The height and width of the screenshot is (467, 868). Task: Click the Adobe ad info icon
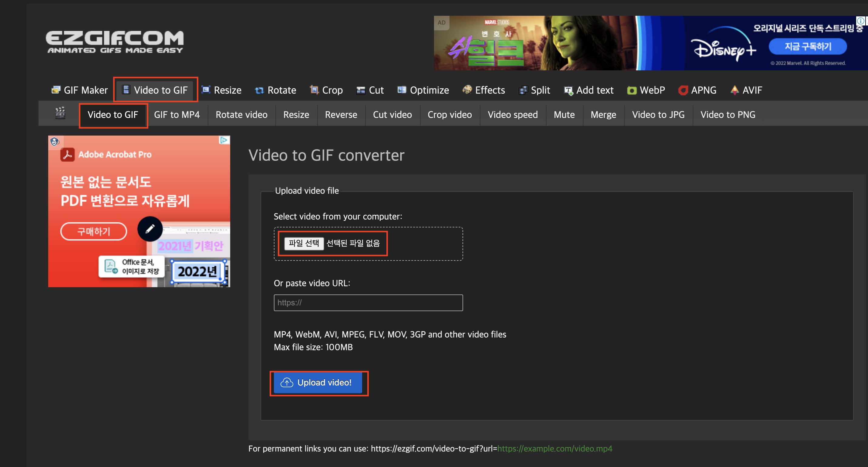tap(224, 140)
